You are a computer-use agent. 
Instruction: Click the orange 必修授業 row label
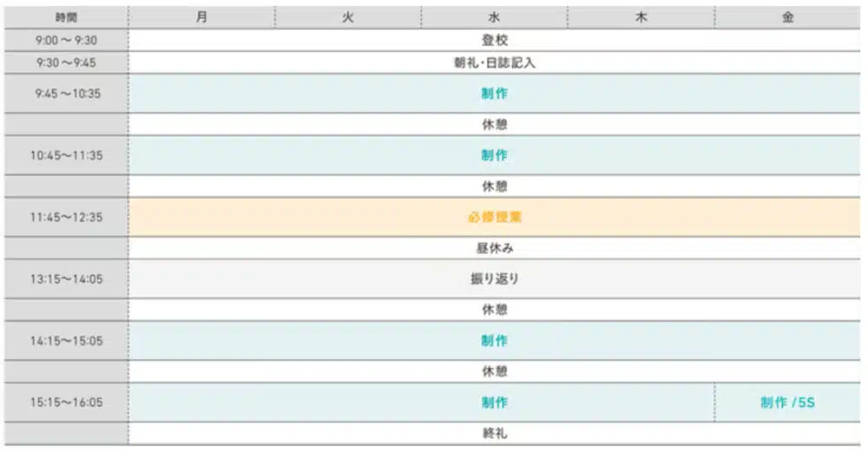point(494,217)
